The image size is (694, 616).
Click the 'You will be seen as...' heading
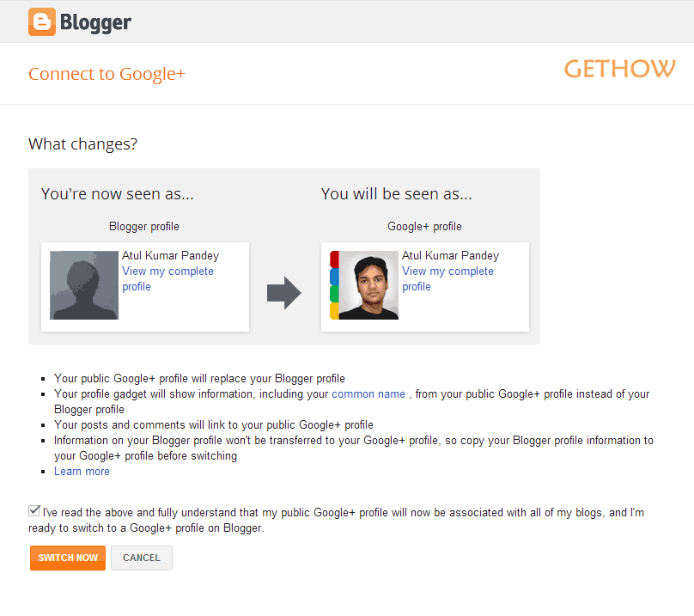click(x=397, y=194)
